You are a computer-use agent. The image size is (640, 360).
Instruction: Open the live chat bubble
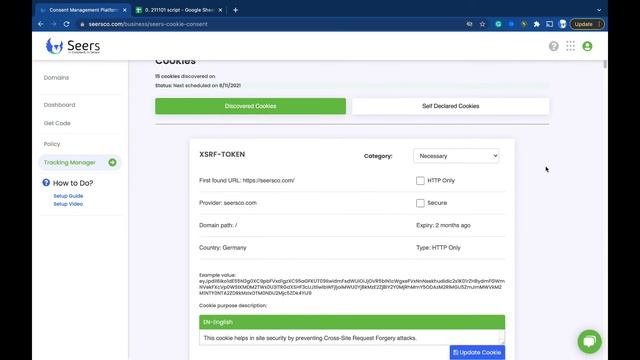click(x=589, y=341)
